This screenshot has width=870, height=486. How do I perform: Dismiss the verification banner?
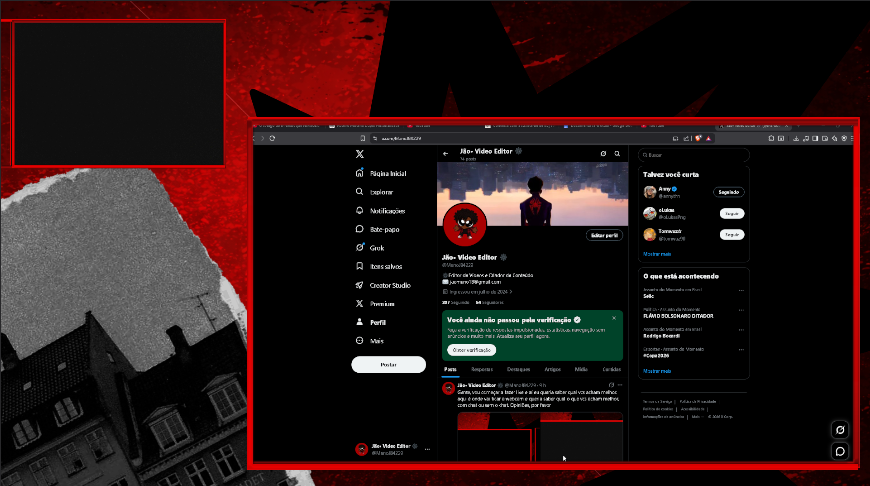click(614, 318)
